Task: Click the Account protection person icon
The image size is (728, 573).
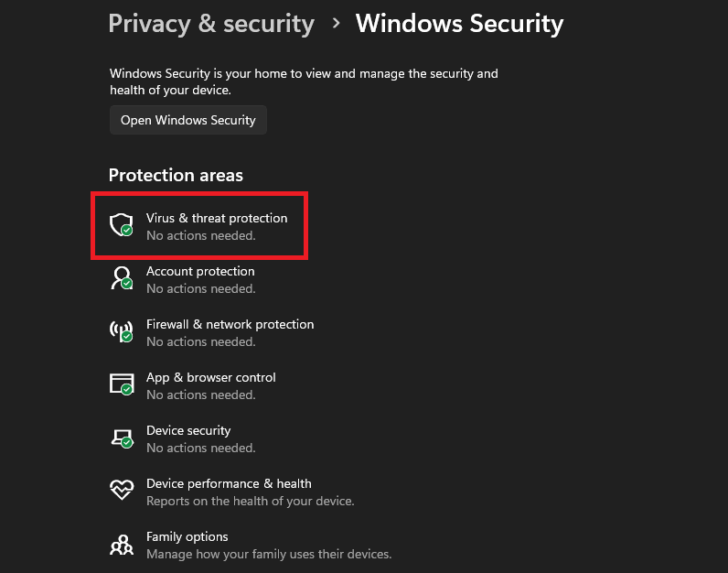Action: click(122, 278)
